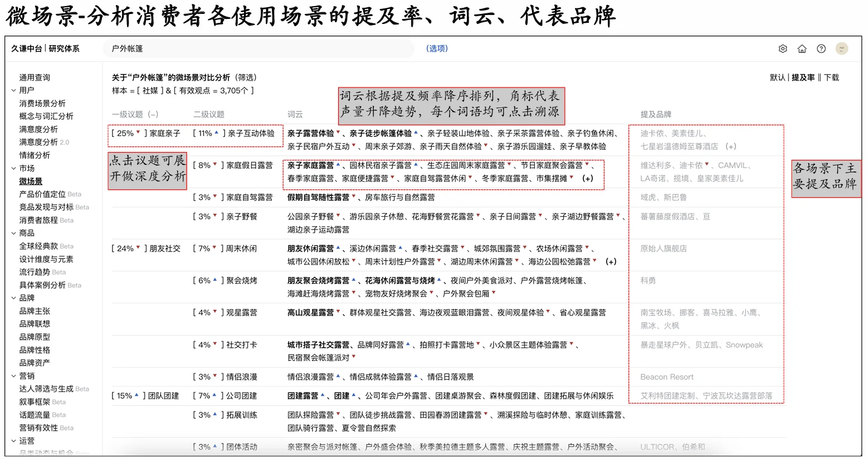Click the 默认 sorting option

click(778, 77)
